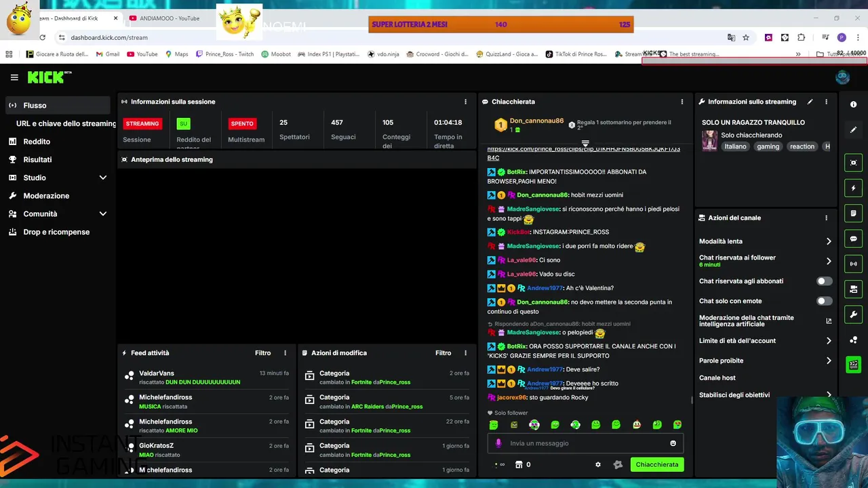Click the Kick logo
Screen dimensions: 868x488
pos(49,77)
